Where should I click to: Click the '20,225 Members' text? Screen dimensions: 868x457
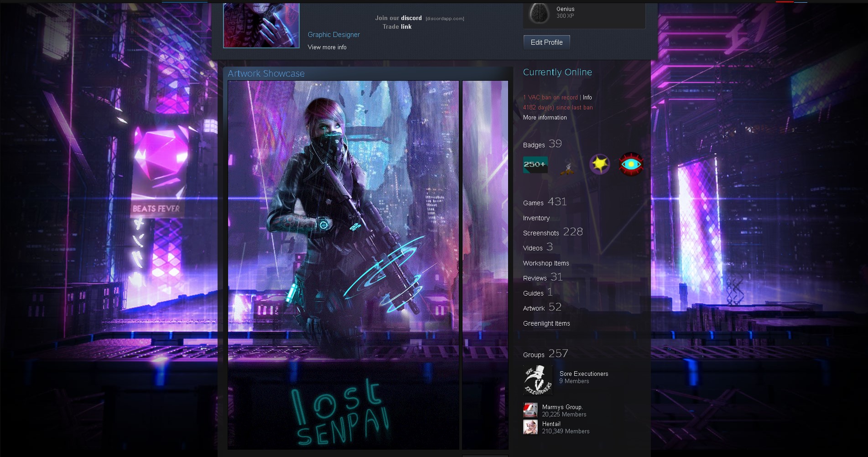pos(564,415)
